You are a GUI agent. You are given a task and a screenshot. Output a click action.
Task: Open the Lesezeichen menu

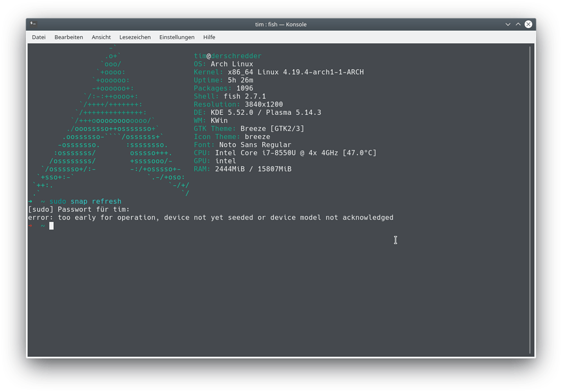pos(135,37)
